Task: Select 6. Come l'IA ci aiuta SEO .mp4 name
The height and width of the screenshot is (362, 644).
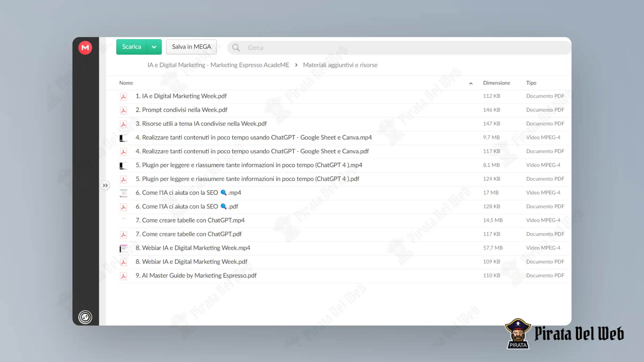Action: click(x=188, y=193)
